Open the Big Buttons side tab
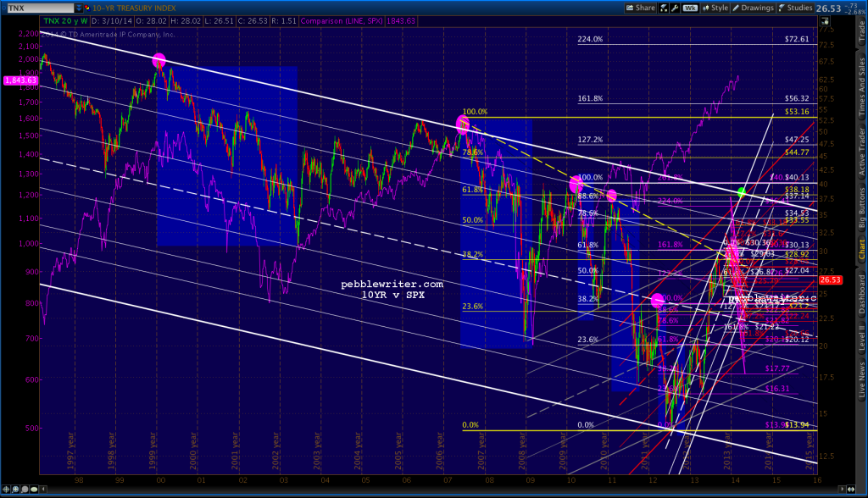 [861, 208]
